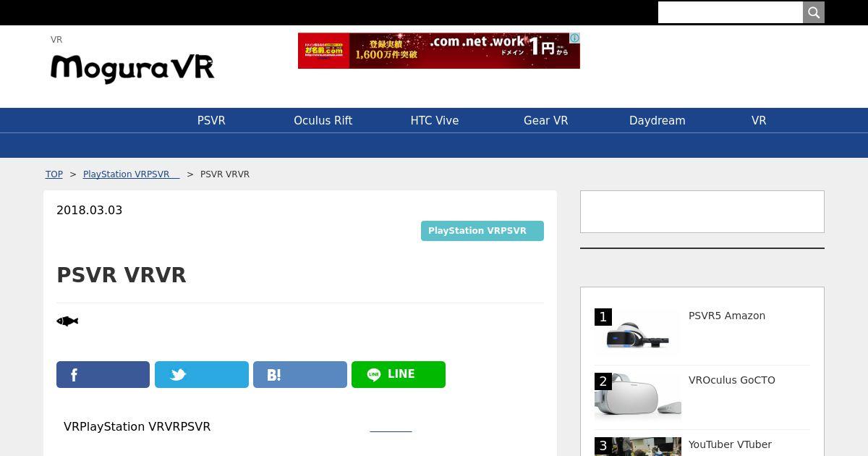868x456 pixels.
Task: Open the Daydream navigation tab
Action: (658, 121)
